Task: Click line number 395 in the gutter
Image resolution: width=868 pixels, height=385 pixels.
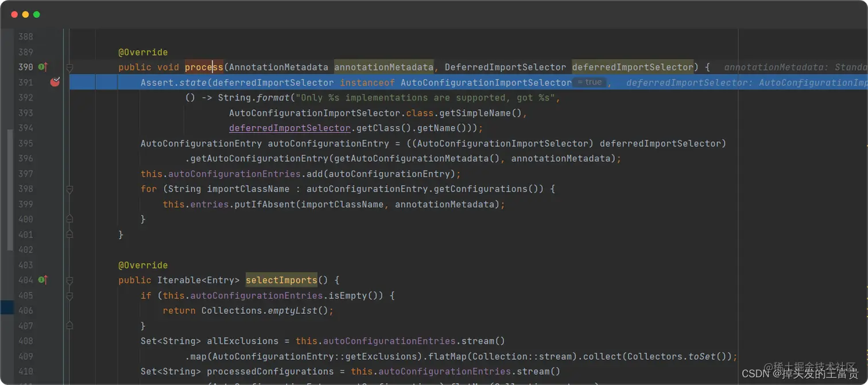Action: [x=25, y=143]
